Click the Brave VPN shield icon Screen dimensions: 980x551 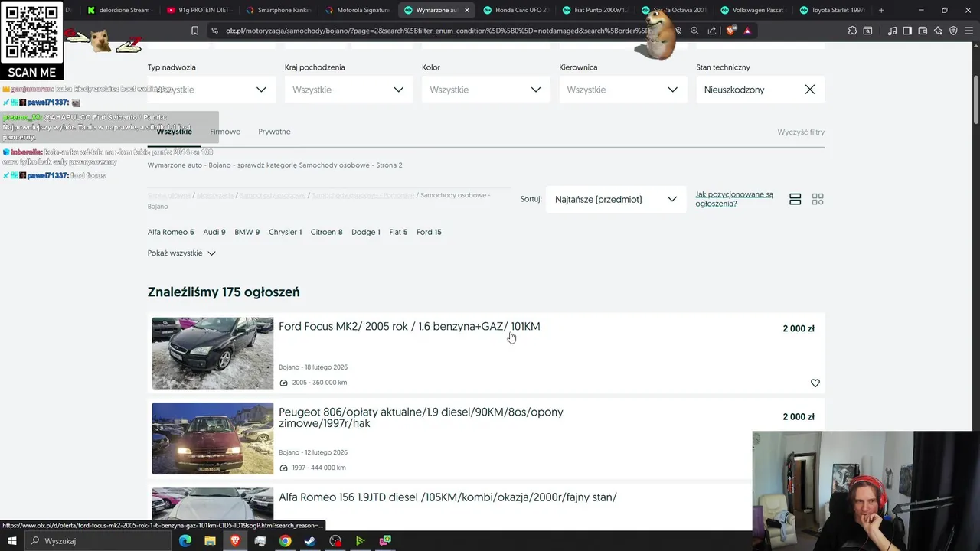(x=953, y=31)
